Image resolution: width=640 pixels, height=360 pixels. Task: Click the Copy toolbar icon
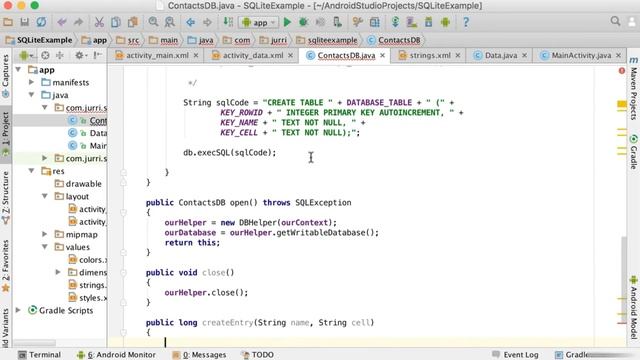[116, 22]
